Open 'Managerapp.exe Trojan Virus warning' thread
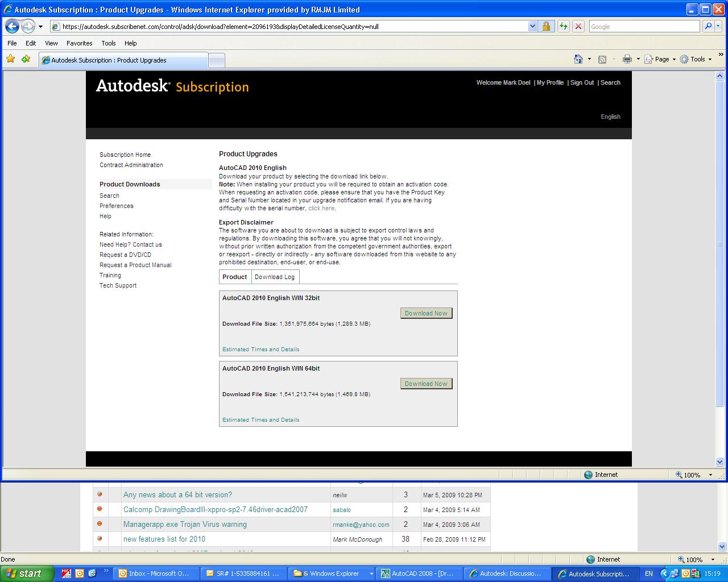 (185, 525)
